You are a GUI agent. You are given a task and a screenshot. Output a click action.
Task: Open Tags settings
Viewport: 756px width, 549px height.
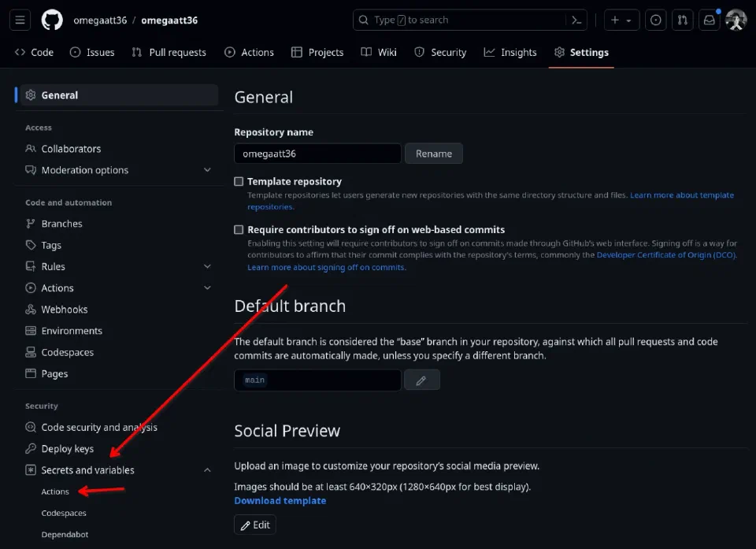pyautogui.click(x=118, y=245)
